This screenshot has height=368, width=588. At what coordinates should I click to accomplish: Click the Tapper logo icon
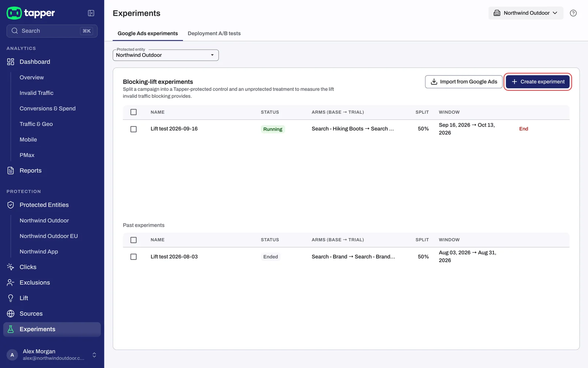pyautogui.click(x=14, y=13)
